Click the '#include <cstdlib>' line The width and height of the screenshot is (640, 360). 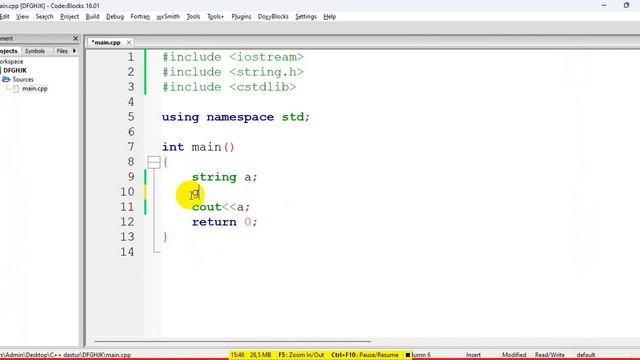229,87
